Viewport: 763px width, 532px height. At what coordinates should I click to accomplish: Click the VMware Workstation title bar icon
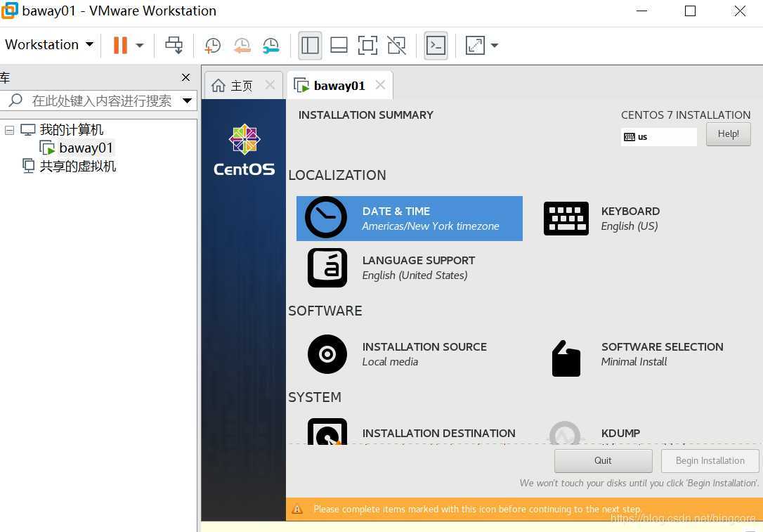pyautogui.click(x=9, y=11)
